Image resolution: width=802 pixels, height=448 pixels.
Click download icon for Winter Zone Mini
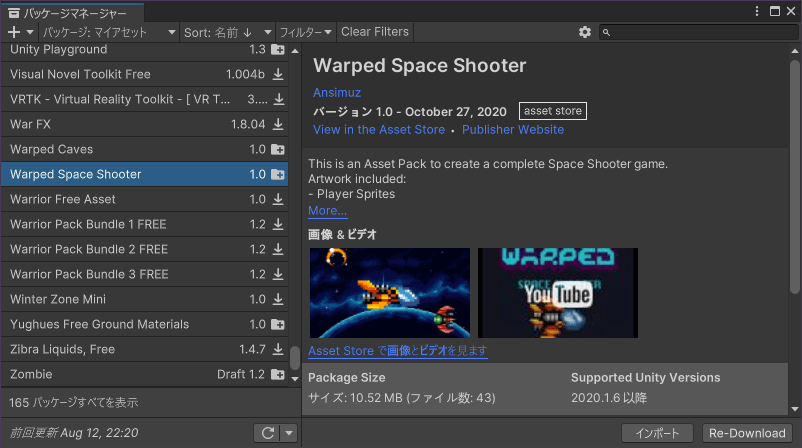(x=278, y=299)
